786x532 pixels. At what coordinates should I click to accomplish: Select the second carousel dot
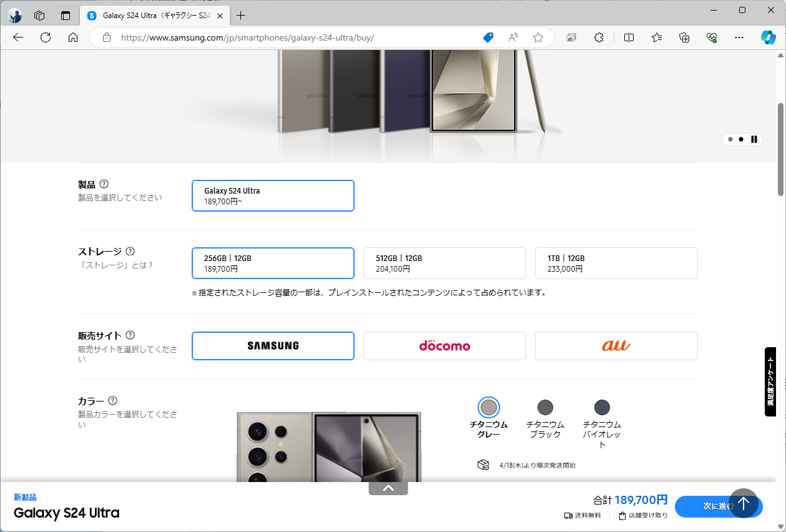pyautogui.click(x=741, y=139)
